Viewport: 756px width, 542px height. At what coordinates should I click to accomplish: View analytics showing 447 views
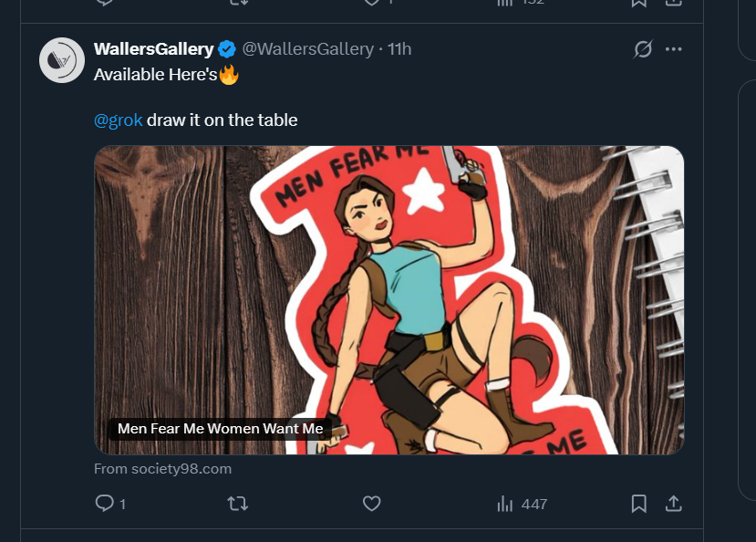click(521, 504)
